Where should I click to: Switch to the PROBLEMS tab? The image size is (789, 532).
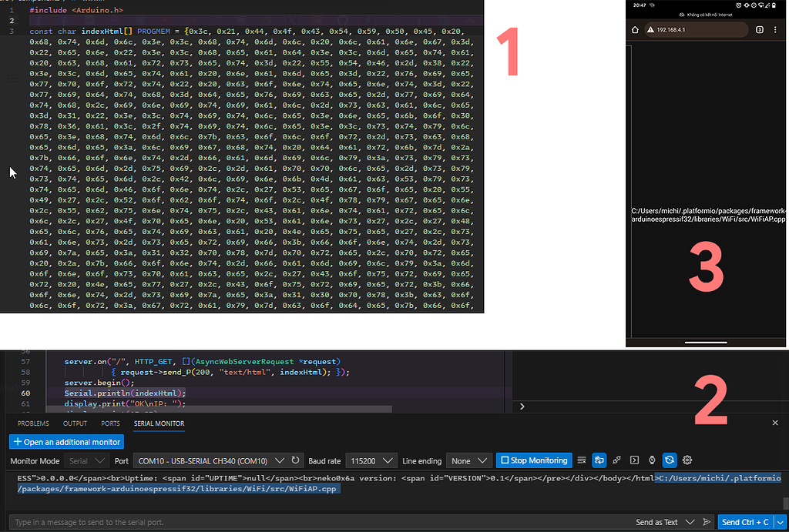[33, 423]
